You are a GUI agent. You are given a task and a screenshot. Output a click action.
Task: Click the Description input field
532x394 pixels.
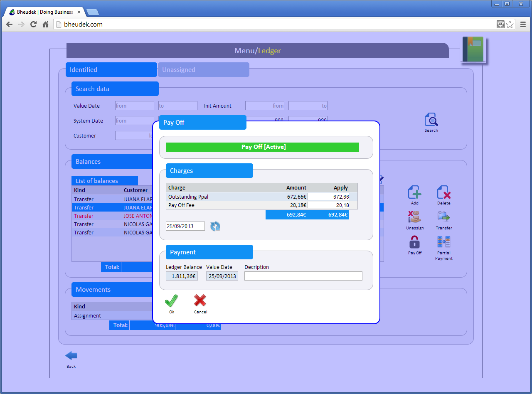point(303,276)
